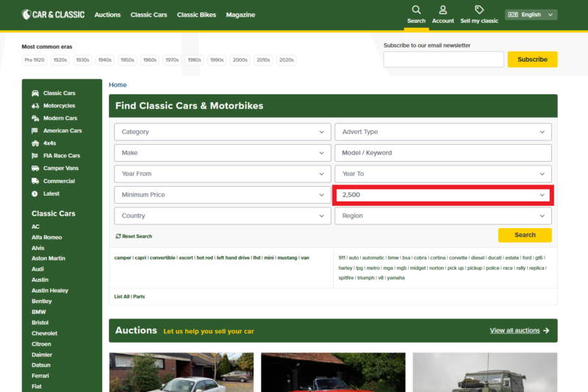Open the military vehicle auction thumbnail
The width and height of the screenshot is (588, 392).
[x=485, y=372]
